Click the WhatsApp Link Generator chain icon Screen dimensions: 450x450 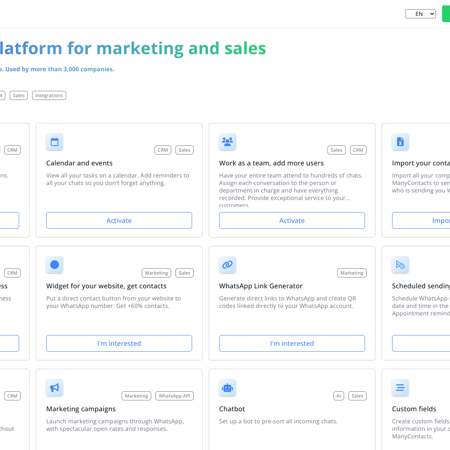coord(227,265)
